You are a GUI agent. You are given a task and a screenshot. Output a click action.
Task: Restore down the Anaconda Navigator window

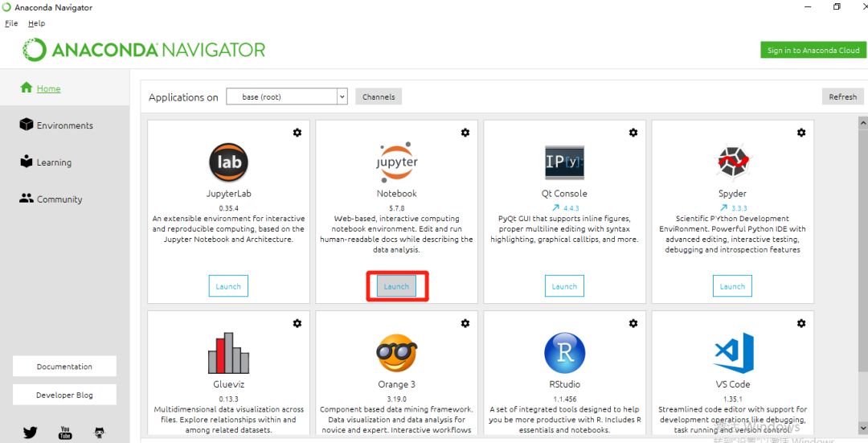[x=837, y=6]
